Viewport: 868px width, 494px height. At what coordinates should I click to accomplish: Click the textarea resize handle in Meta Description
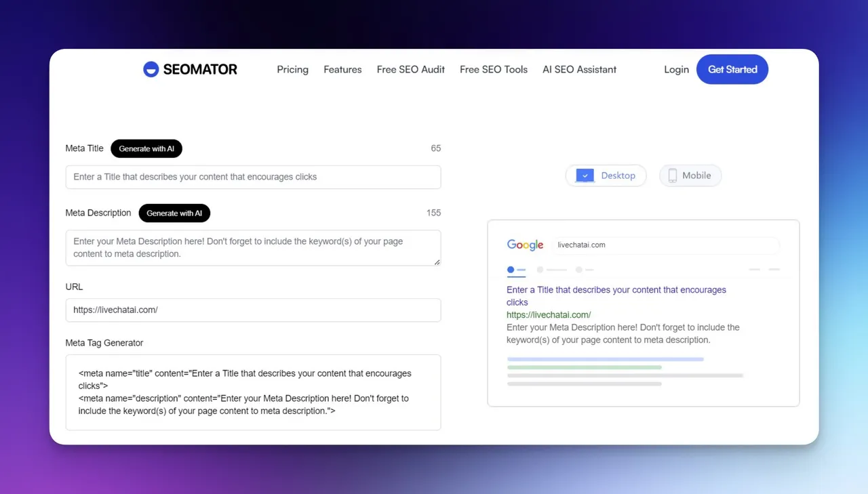(x=437, y=262)
